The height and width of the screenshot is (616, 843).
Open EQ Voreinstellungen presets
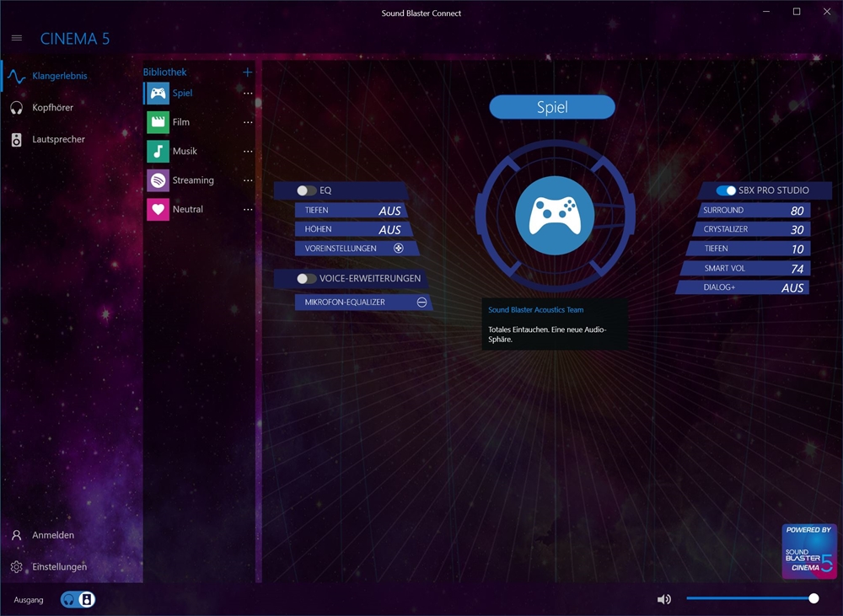point(357,249)
